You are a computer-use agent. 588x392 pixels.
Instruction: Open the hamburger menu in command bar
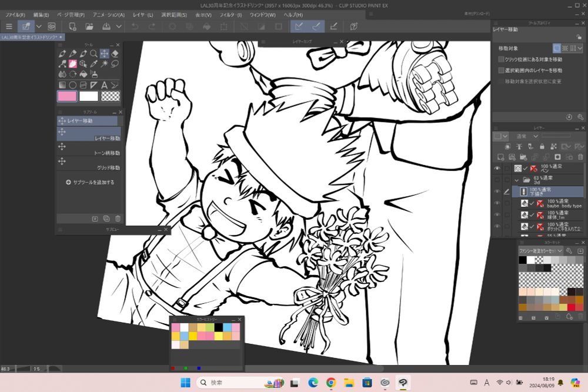(9, 26)
